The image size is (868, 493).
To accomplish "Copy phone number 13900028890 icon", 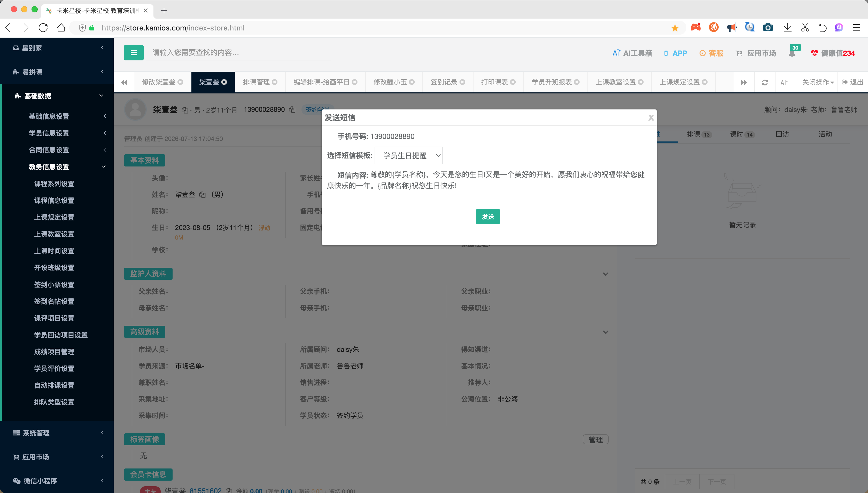I will tap(292, 110).
